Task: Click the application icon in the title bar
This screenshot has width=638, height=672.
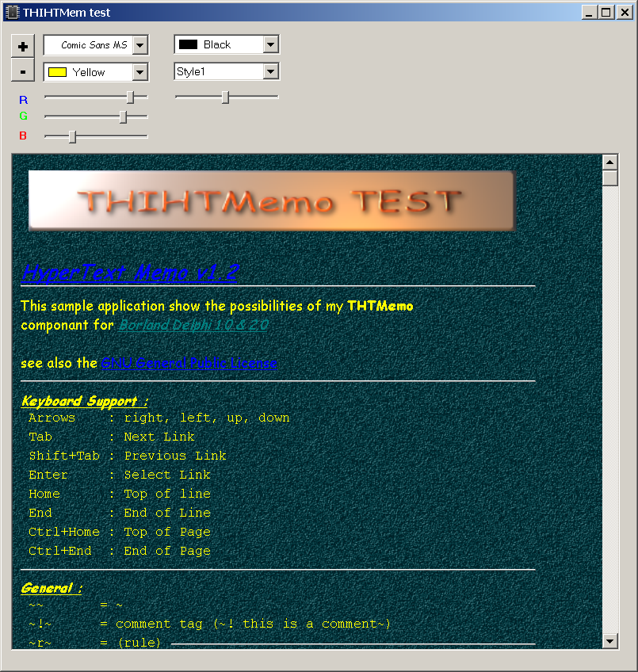Action: tap(12, 12)
